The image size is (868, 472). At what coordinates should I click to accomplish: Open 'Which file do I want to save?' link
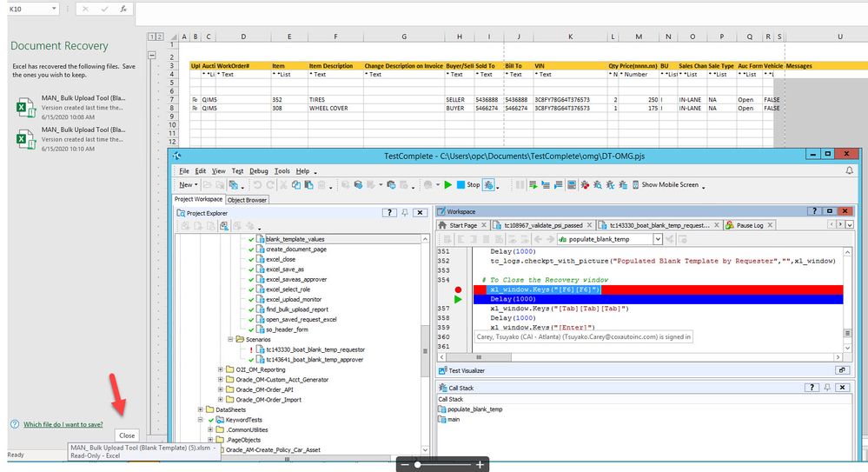63,424
